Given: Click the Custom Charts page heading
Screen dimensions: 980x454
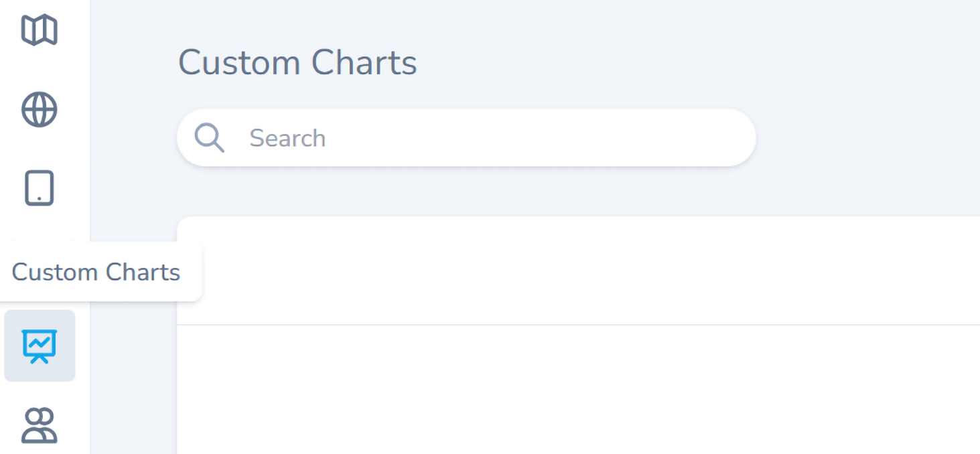Looking at the screenshot, I should point(297,63).
